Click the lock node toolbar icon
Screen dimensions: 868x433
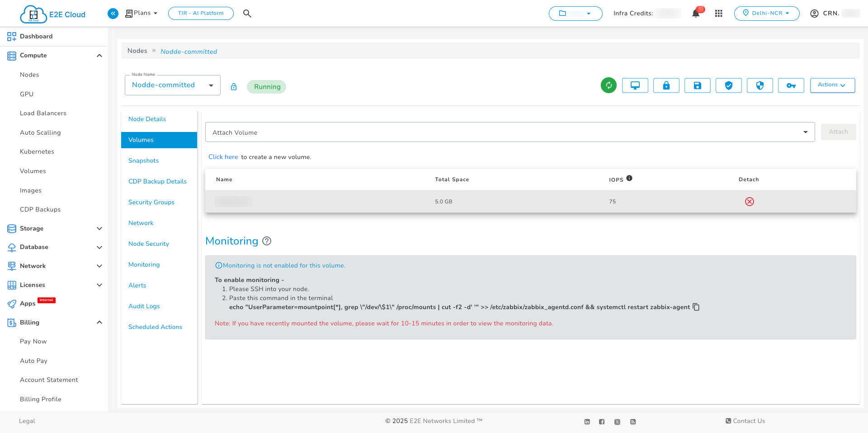tap(666, 85)
